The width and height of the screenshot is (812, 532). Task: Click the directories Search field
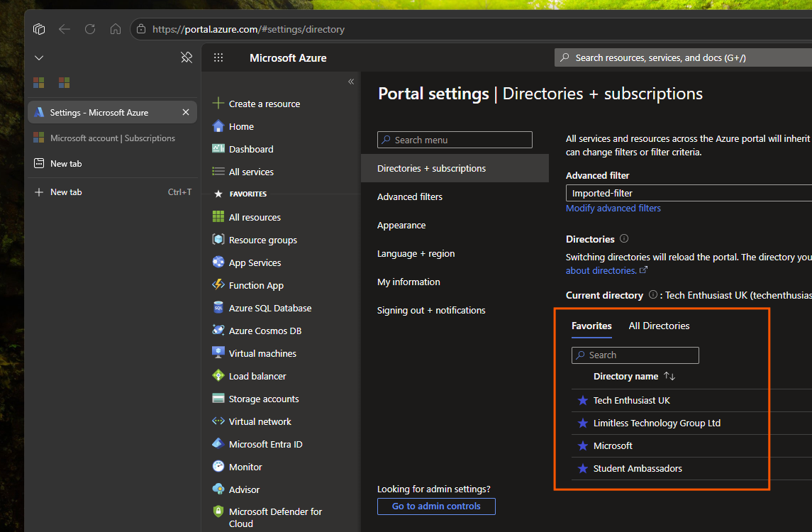635,355
